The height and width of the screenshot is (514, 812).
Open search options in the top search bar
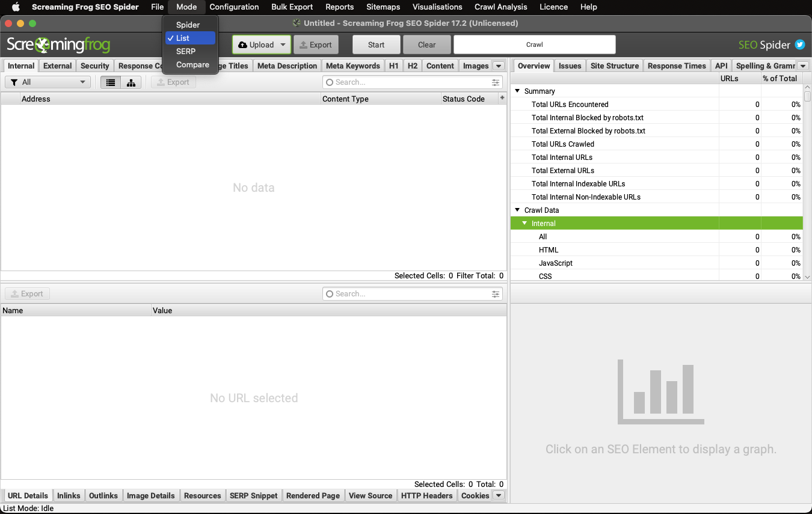[x=496, y=82]
